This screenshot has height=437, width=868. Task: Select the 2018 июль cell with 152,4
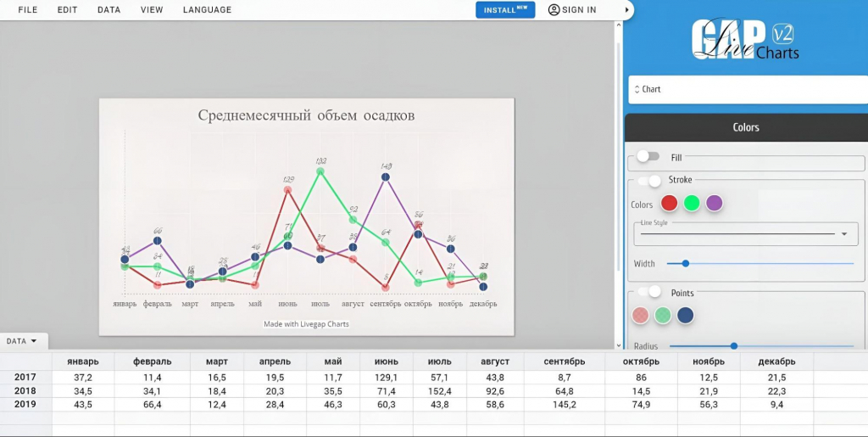click(x=440, y=391)
